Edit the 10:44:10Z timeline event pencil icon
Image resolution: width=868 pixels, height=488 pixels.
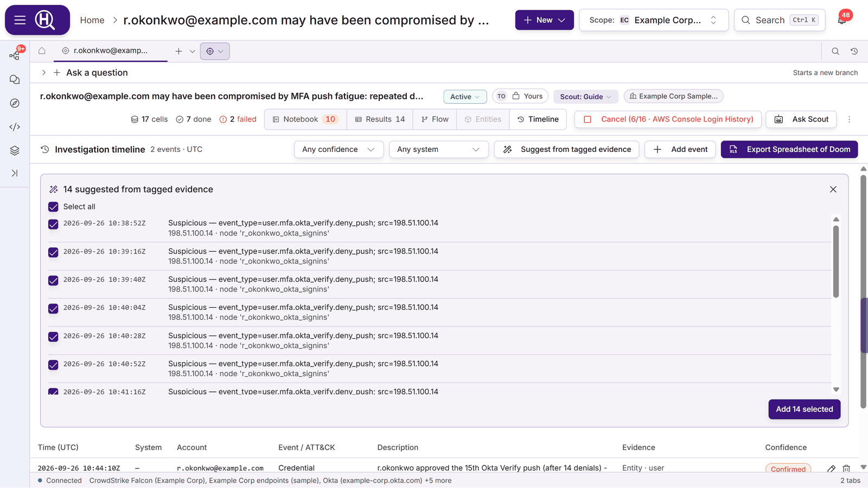click(831, 468)
